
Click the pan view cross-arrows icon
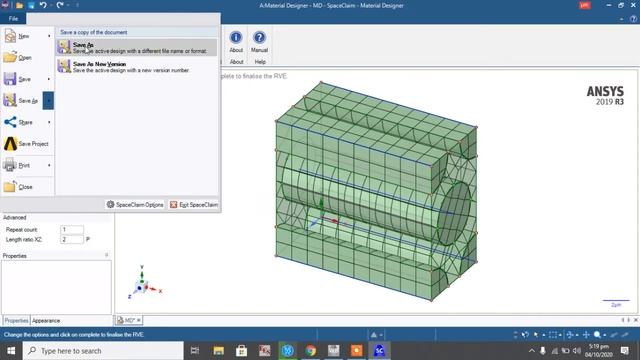tap(586, 335)
